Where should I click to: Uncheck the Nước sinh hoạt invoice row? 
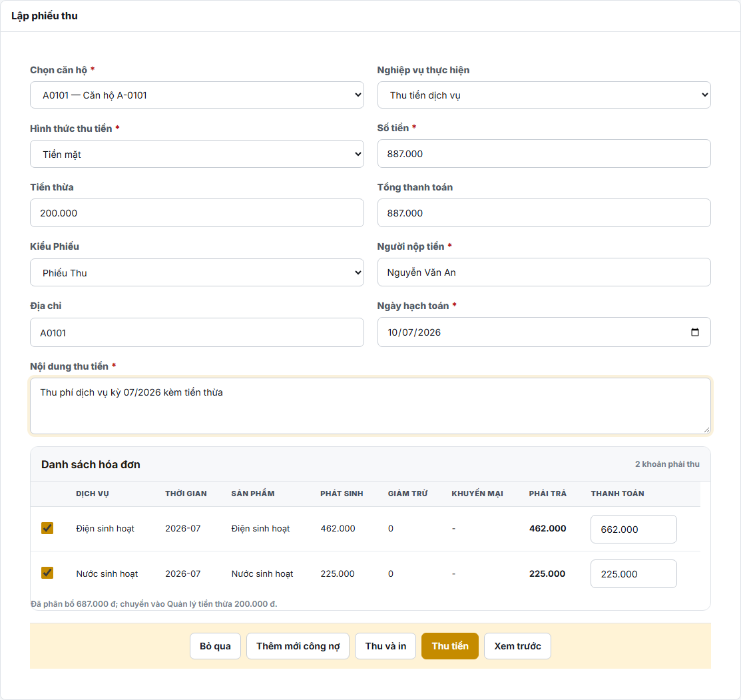[x=47, y=573]
